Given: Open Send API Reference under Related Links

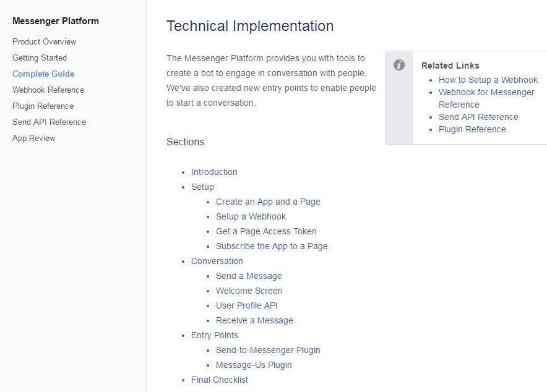Looking at the screenshot, I should (478, 117).
